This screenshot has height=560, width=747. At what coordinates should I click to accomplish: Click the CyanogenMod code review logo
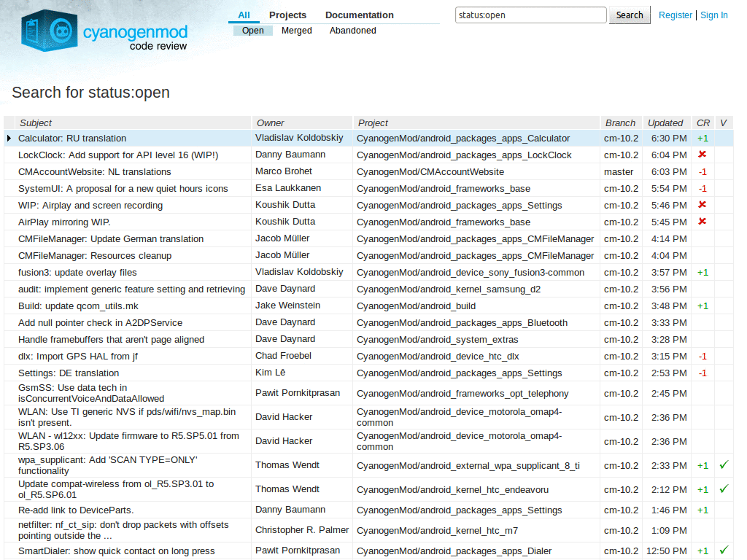104,31
